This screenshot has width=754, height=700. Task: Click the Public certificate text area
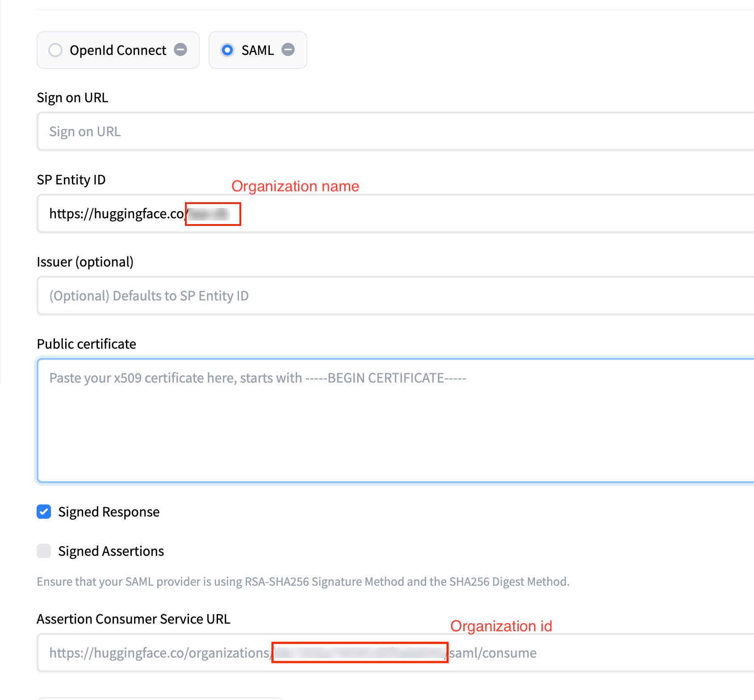tap(393, 420)
